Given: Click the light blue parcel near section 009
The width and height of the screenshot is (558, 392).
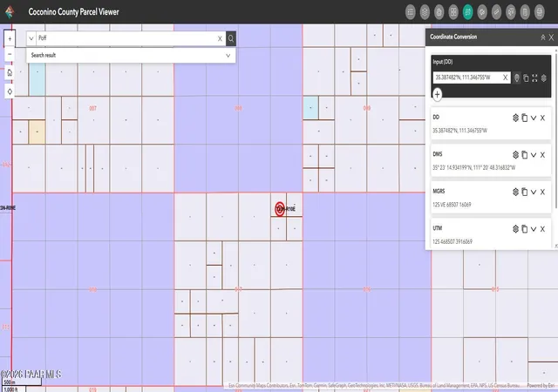Looking at the screenshot, I should pyautogui.click(x=310, y=108).
